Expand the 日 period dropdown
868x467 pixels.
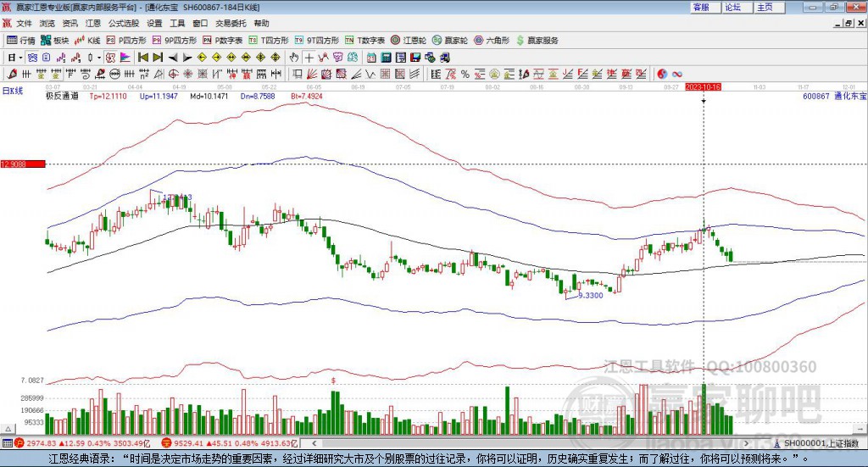14,58
